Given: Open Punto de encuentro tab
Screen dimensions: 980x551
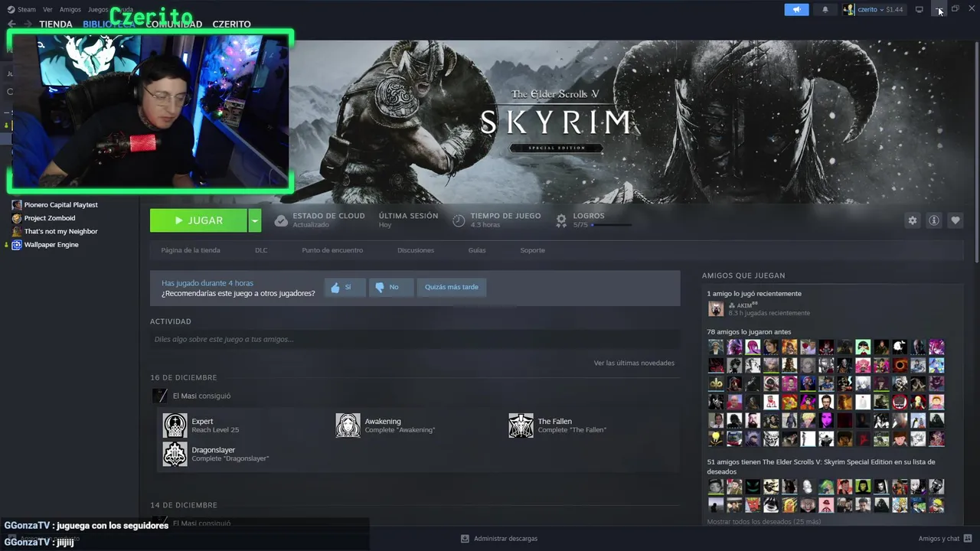Looking at the screenshot, I should 332,250.
